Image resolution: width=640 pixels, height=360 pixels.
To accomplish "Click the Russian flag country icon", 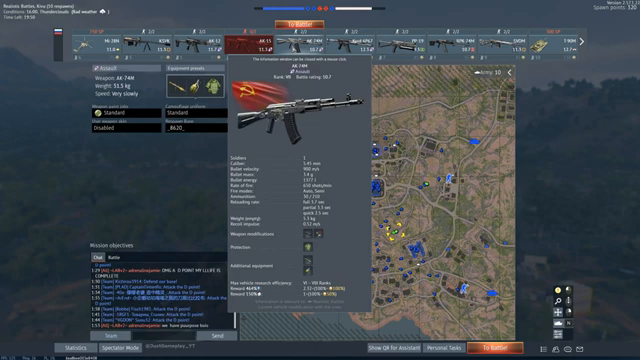I will pyautogui.click(x=58, y=32).
